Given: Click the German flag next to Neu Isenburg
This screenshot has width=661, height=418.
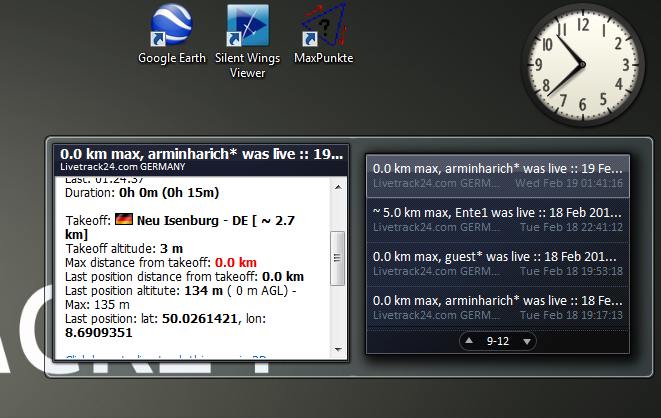Looking at the screenshot, I should point(124,218).
